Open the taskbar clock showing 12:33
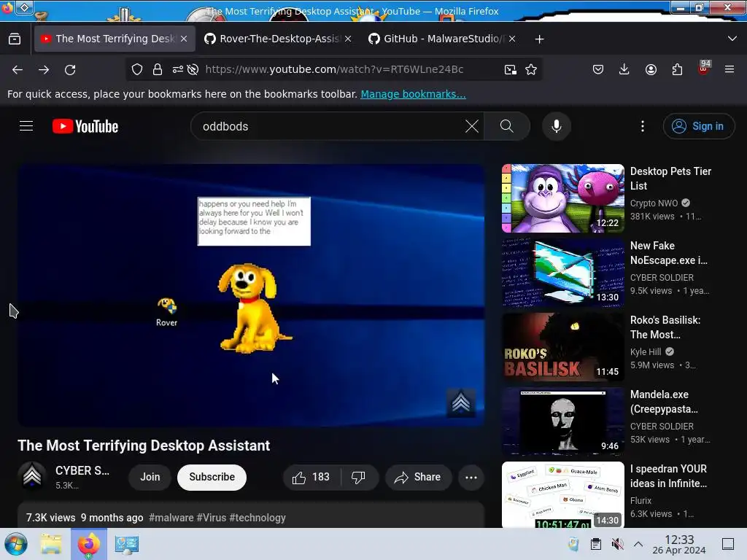 click(679, 544)
